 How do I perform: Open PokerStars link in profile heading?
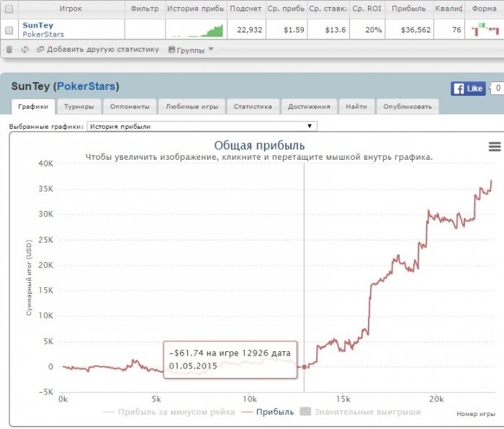(x=86, y=86)
